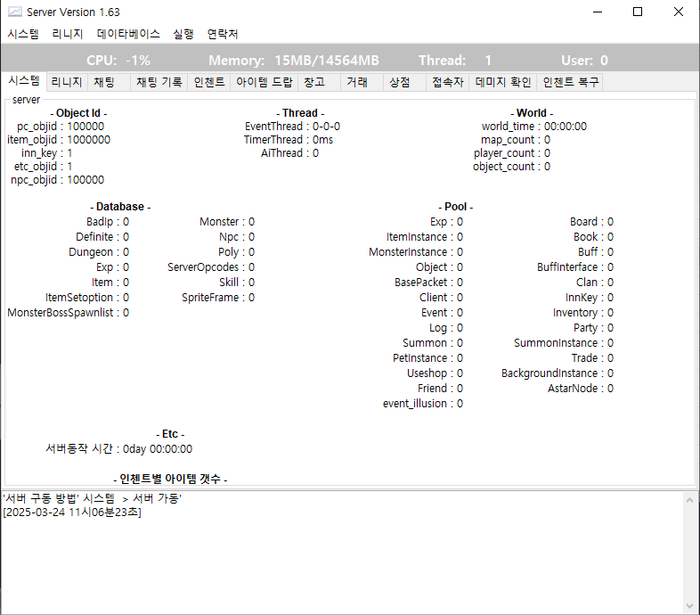Click the MonsterInstance : 0 pool entry
The image size is (700, 615).
tap(416, 252)
